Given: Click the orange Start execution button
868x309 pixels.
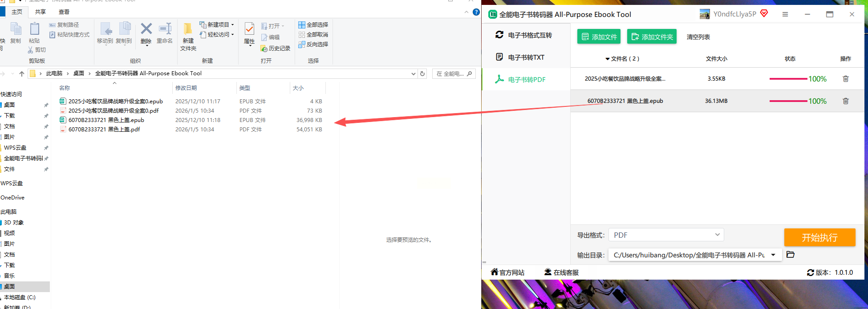Looking at the screenshot, I should coord(819,237).
